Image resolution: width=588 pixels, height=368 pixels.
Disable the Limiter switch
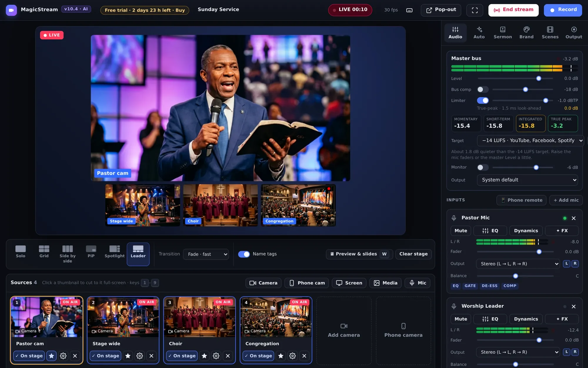[483, 100]
